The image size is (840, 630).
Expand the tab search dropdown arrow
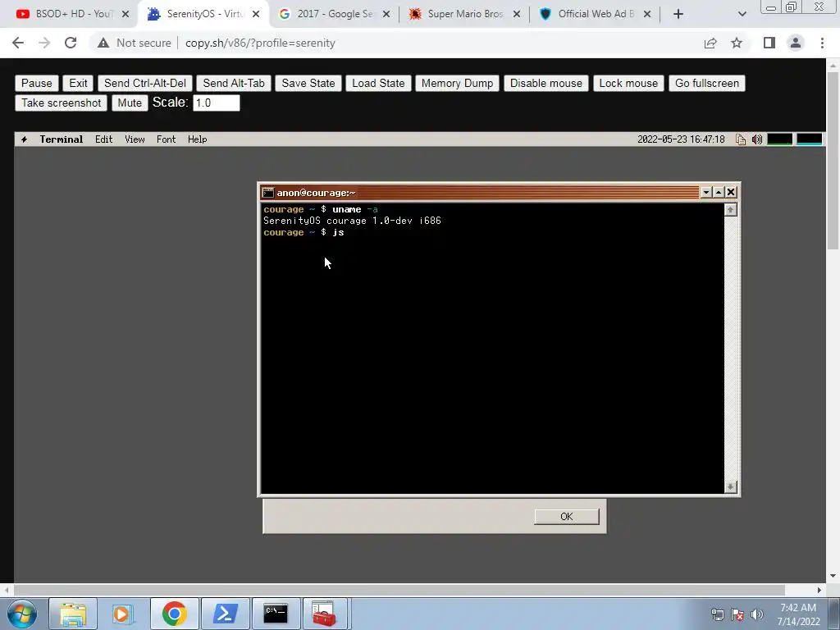tap(742, 14)
